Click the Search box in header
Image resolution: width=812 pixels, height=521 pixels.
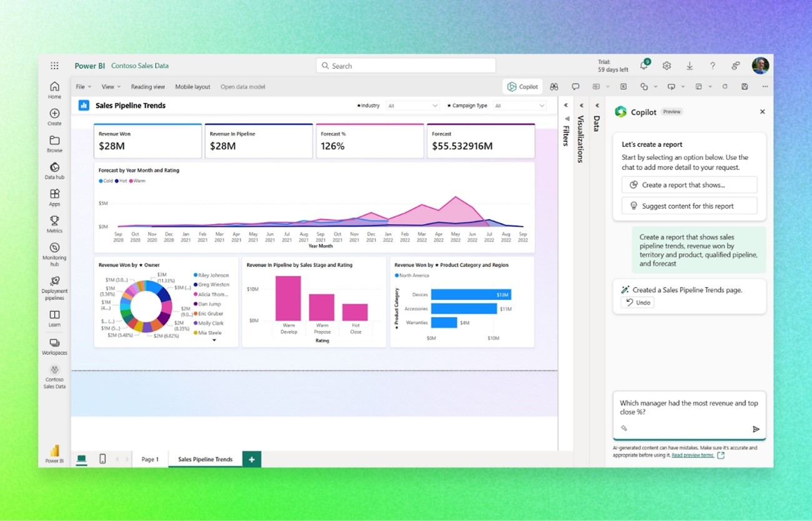click(406, 66)
